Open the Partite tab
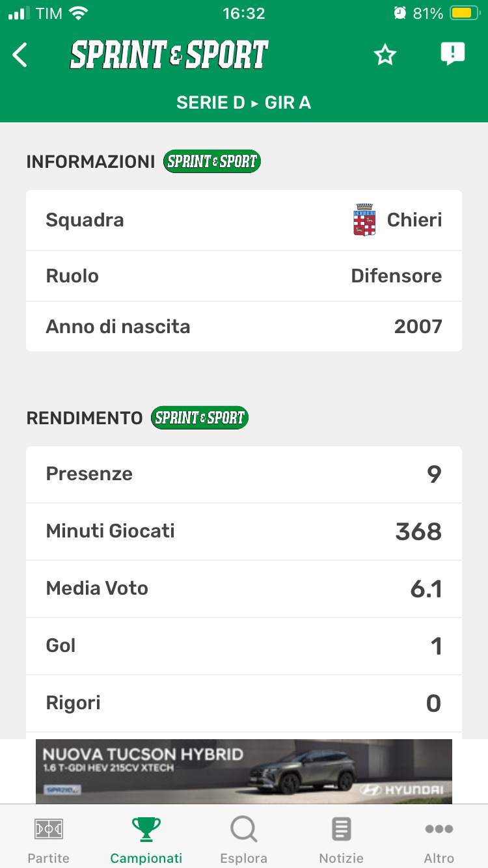 pyautogui.click(x=49, y=839)
